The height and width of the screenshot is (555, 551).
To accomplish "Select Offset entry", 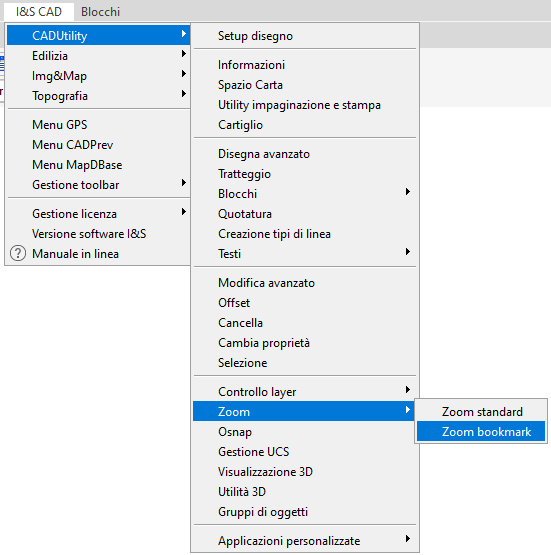I will pos(304,303).
